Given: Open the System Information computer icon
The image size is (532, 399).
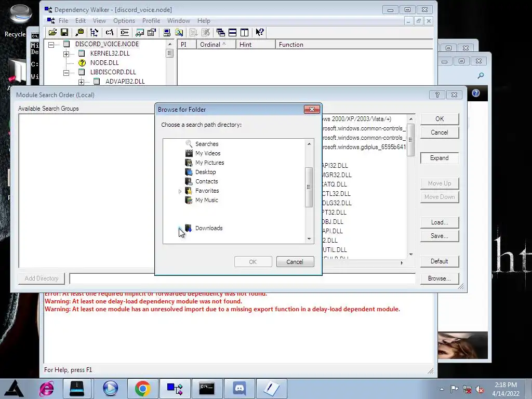Looking at the screenshot, I should click(x=167, y=33).
